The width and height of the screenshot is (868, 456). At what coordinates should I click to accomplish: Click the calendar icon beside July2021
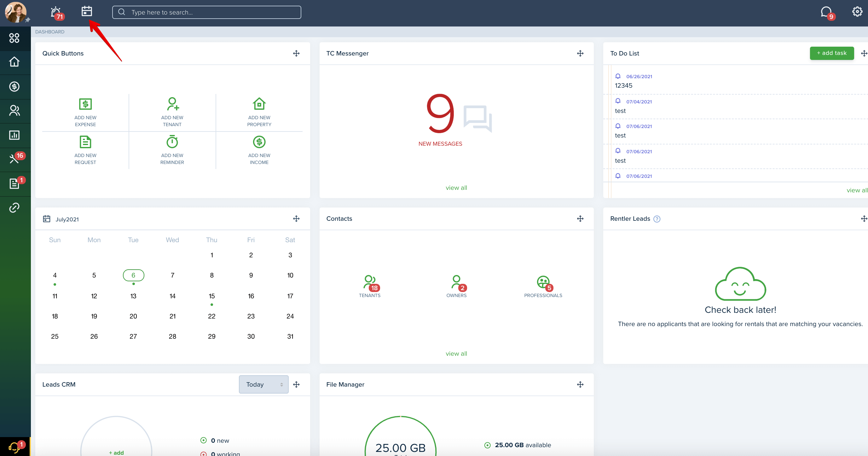click(x=47, y=219)
